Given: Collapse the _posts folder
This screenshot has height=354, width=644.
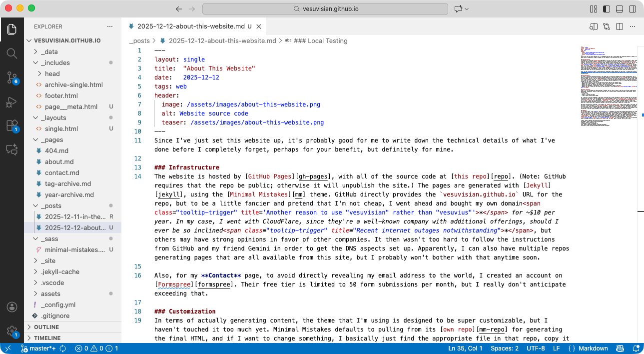Looking at the screenshot, I should (x=51, y=205).
